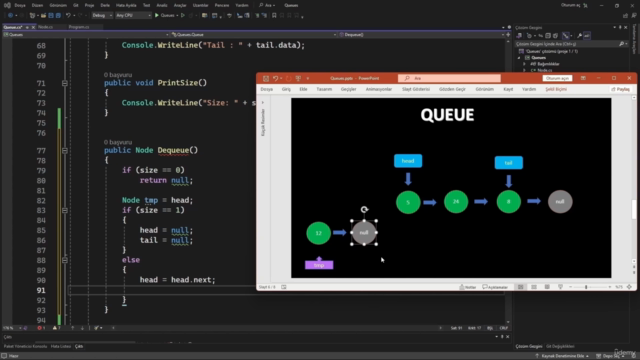Collapse the if block at line 83

click(64, 210)
